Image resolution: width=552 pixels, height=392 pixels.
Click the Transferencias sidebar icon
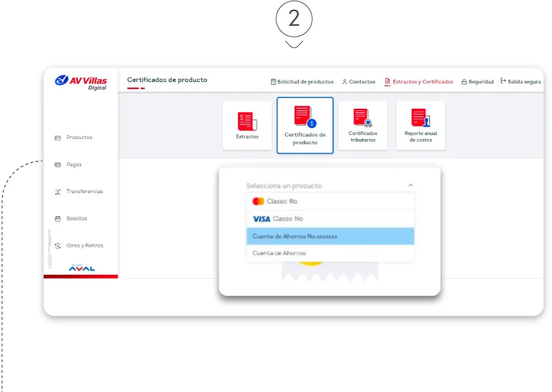57,192
